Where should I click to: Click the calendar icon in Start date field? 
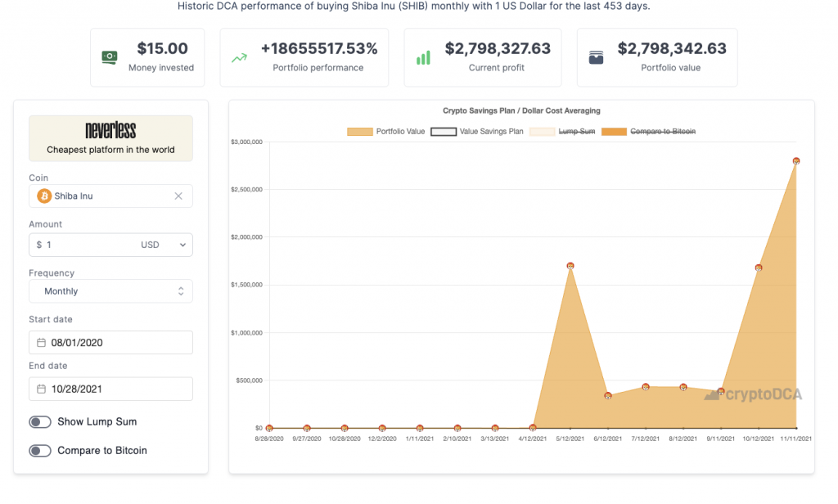pos(41,343)
